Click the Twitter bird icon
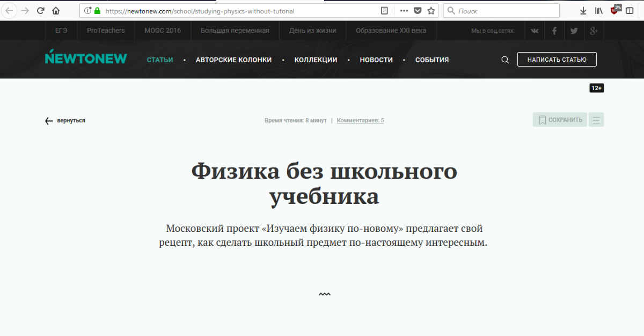644x336 pixels. tap(574, 31)
